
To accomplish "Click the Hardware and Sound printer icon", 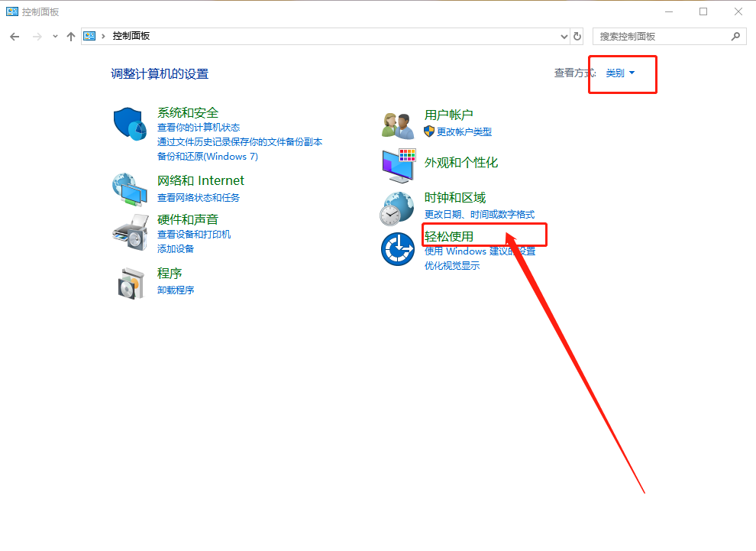I will pos(130,232).
